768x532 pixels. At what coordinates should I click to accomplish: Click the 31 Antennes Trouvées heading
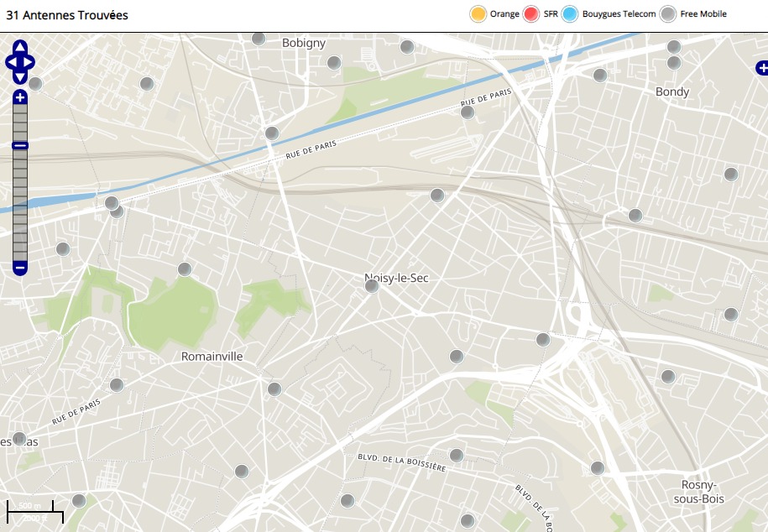click(x=67, y=15)
